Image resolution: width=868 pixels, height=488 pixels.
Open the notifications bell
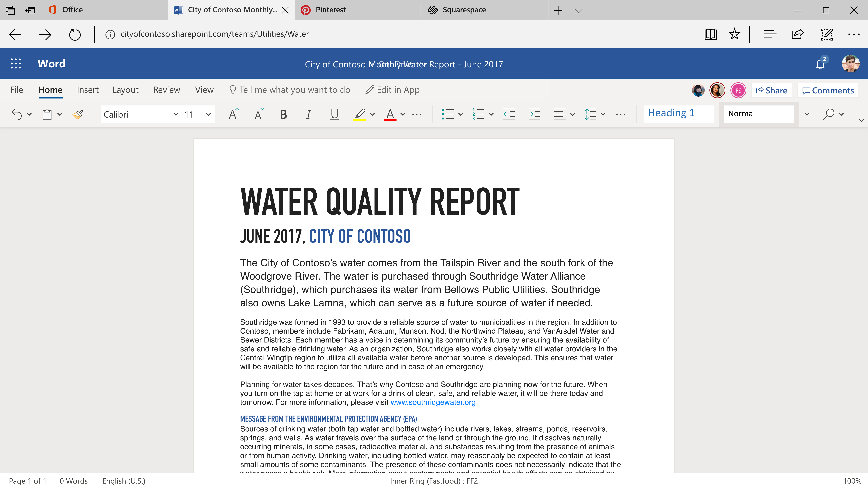pyautogui.click(x=821, y=64)
